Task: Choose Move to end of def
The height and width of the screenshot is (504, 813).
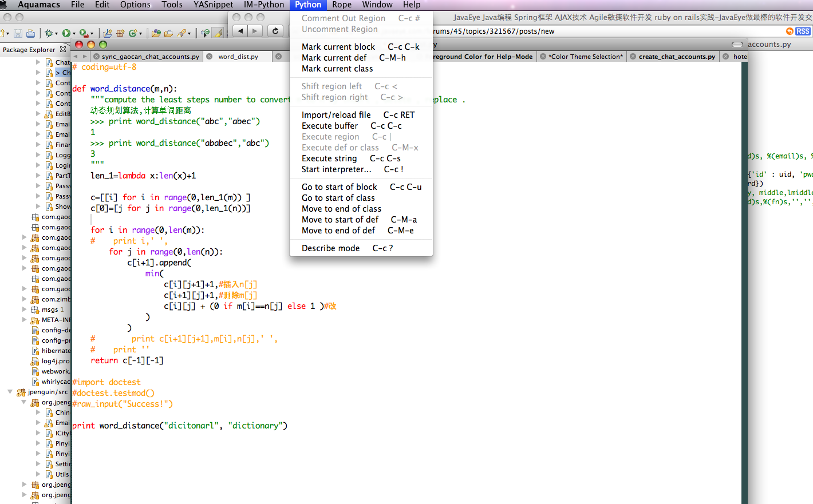Action: click(x=361, y=231)
